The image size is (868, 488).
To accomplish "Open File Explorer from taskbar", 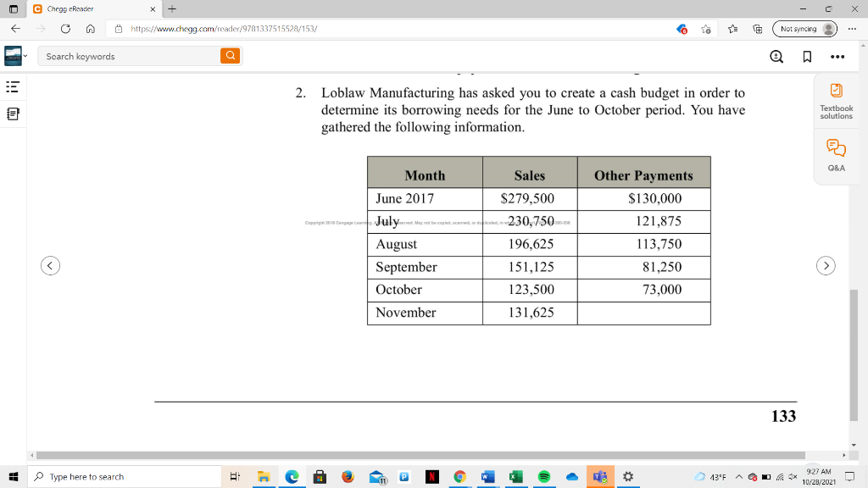I will pyautogui.click(x=264, y=476).
